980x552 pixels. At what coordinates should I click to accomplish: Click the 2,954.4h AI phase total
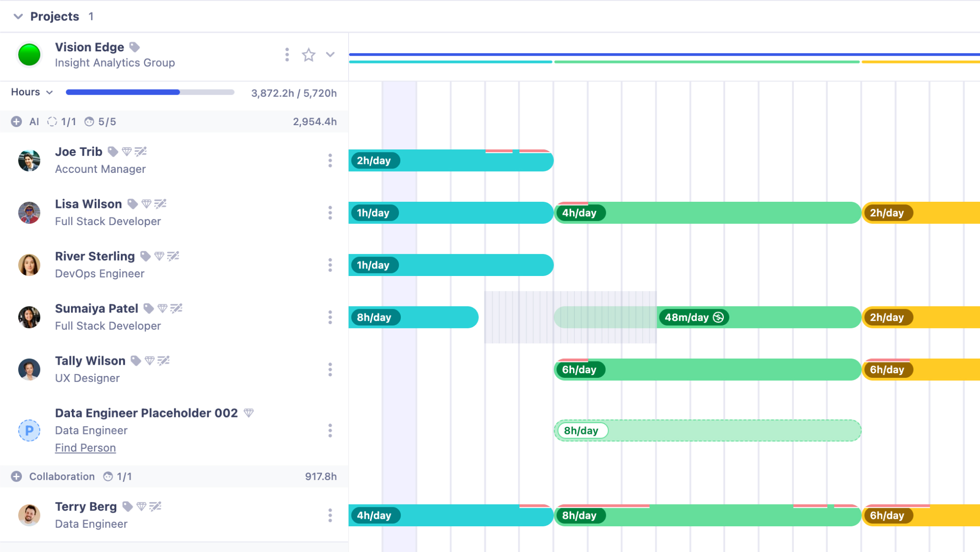pos(315,121)
